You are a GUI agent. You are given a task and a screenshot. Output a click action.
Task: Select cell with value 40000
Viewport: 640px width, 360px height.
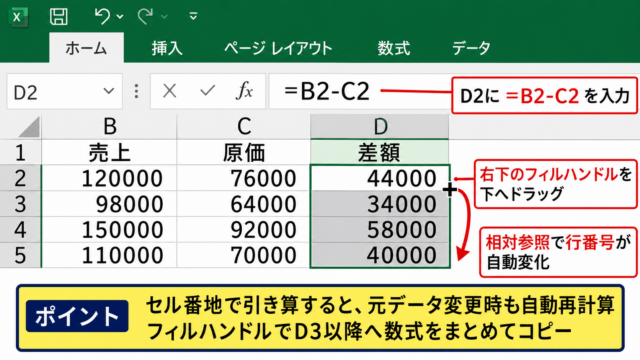click(380, 255)
